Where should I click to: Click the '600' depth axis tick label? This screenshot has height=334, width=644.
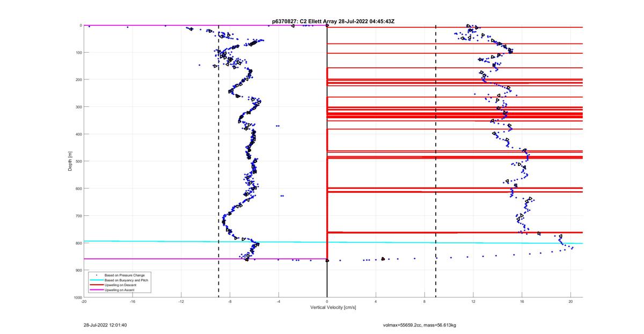tap(78, 188)
